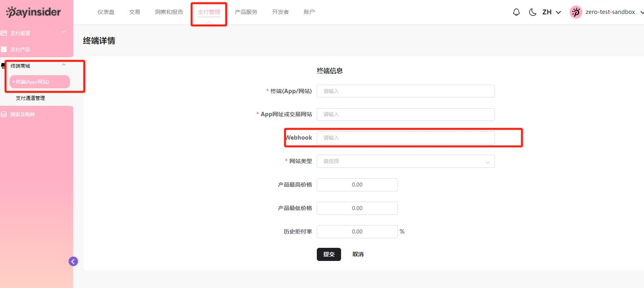Collapse sidebar with purple arrow button
This screenshot has width=644, height=288.
pos(73,261)
